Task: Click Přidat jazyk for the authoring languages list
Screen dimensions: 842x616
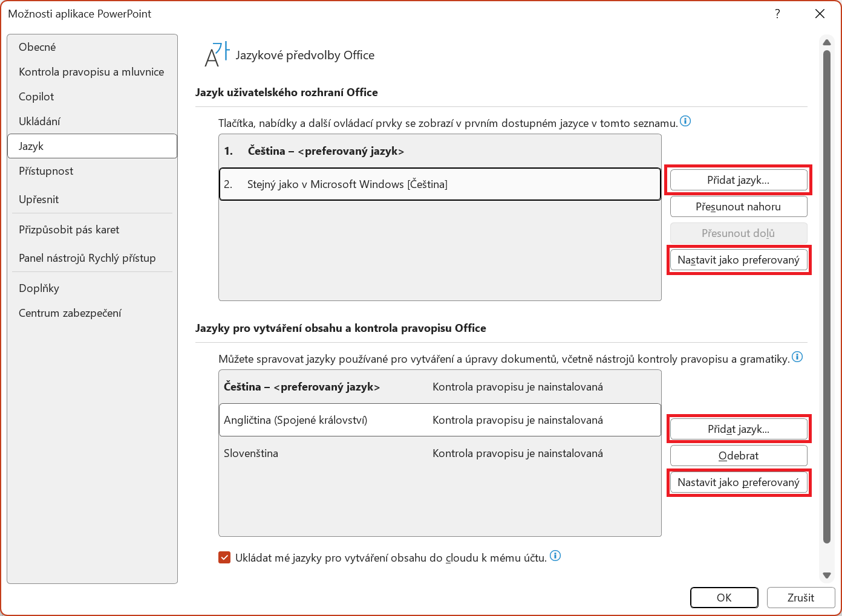Action: tap(739, 429)
